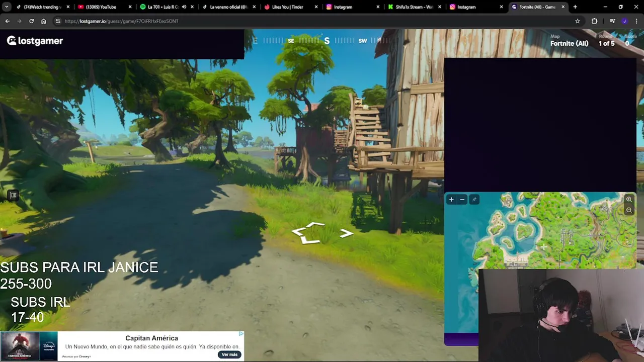The height and width of the screenshot is (362, 644).
Task: Open the browser extensions menu
Action: coord(595,21)
